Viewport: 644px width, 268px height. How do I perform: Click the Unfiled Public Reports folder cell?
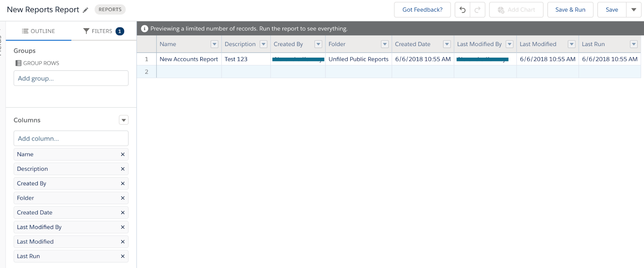(359, 59)
